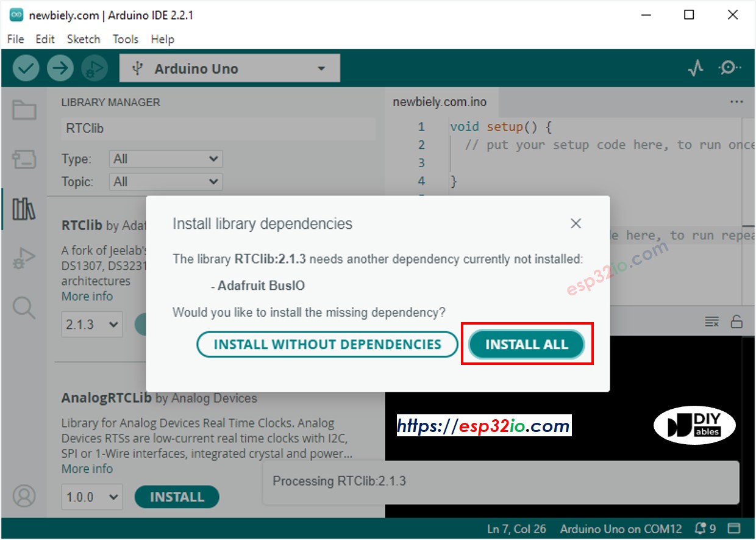The width and height of the screenshot is (756, 540).
Task: Click INSTALL WITHOUT DEPENDENCIES button
Action: pyautogui.click(x=327, y=345)
